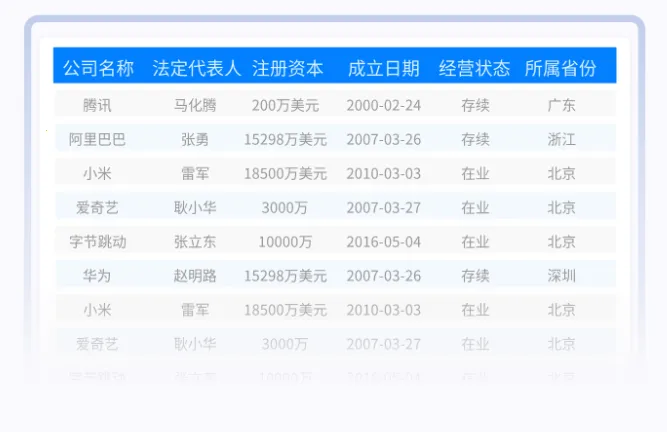This screenshot has width=667, height=432.
Task: Click the 深圳 province cell
Action: [561, 275]
